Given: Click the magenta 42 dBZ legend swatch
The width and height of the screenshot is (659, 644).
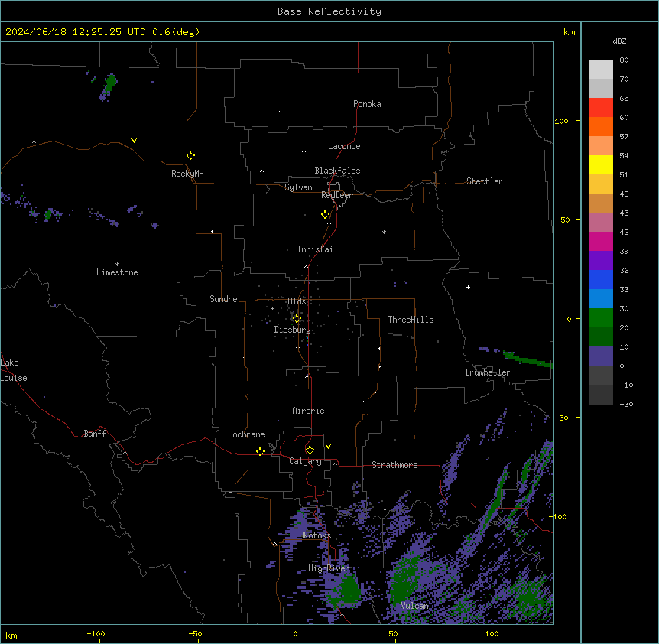Looking at the screenshot, I should pos(601,241).
